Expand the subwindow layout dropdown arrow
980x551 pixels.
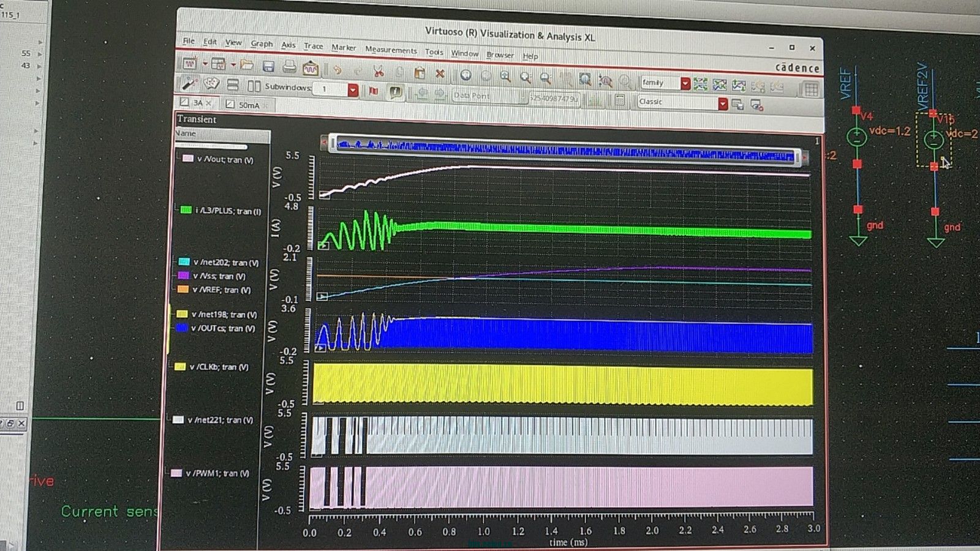(233, 64)
